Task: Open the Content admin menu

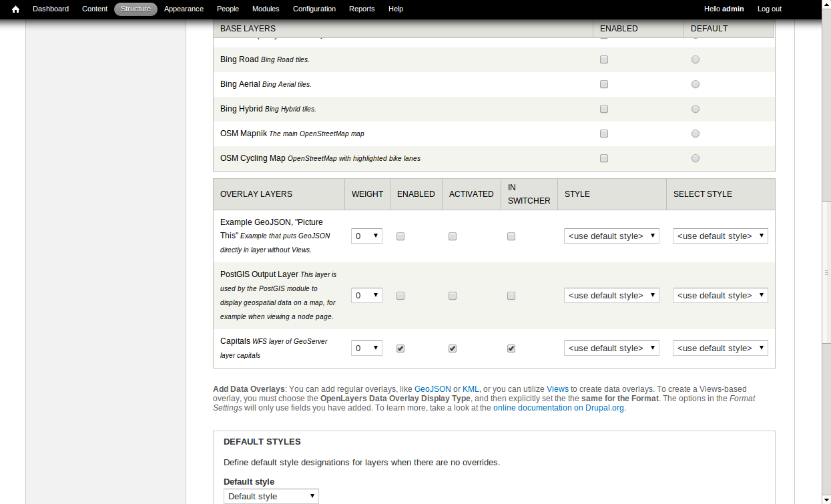Action: (95, 9)
